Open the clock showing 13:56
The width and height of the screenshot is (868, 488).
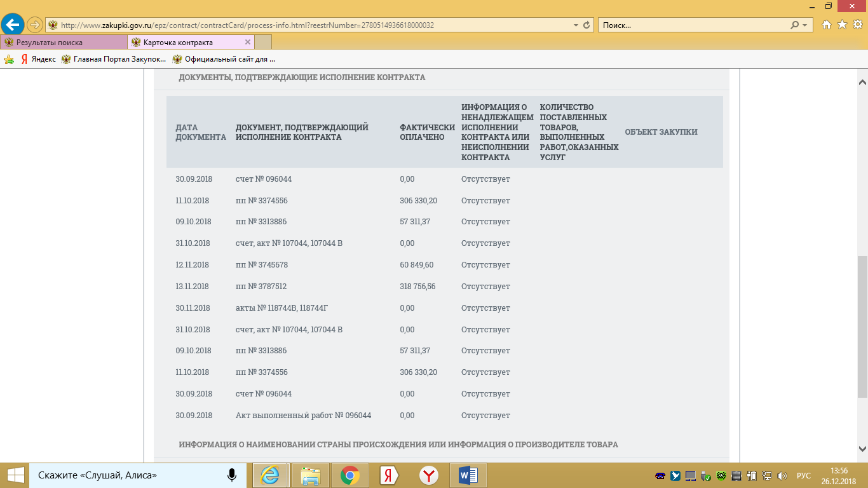point(839,475)
